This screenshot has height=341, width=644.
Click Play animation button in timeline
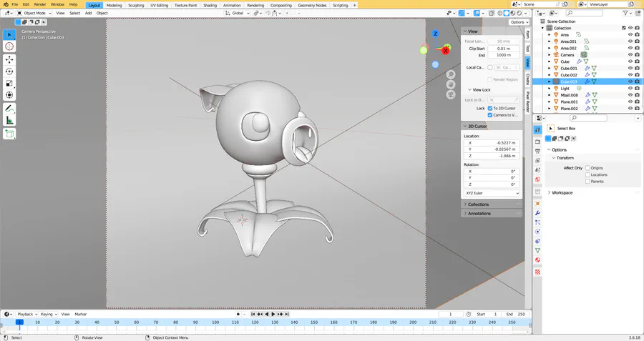tap(273, 315)
